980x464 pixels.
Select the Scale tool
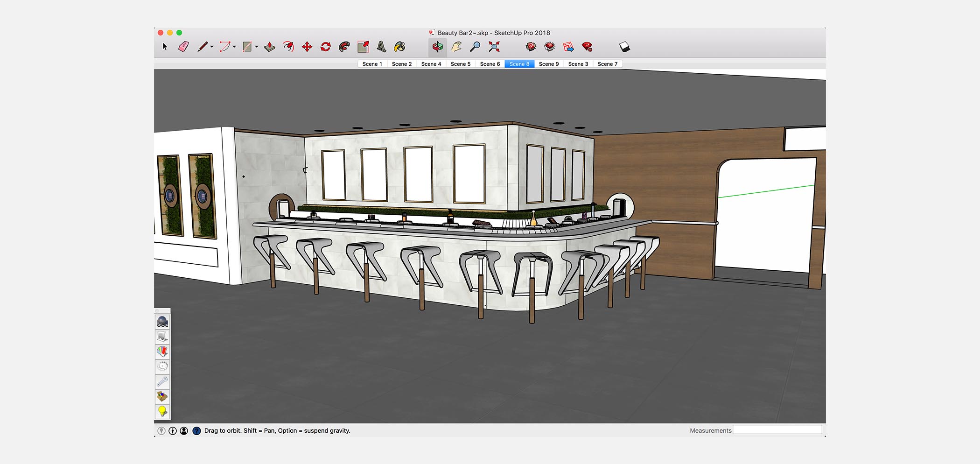click(x=363, y=47)
